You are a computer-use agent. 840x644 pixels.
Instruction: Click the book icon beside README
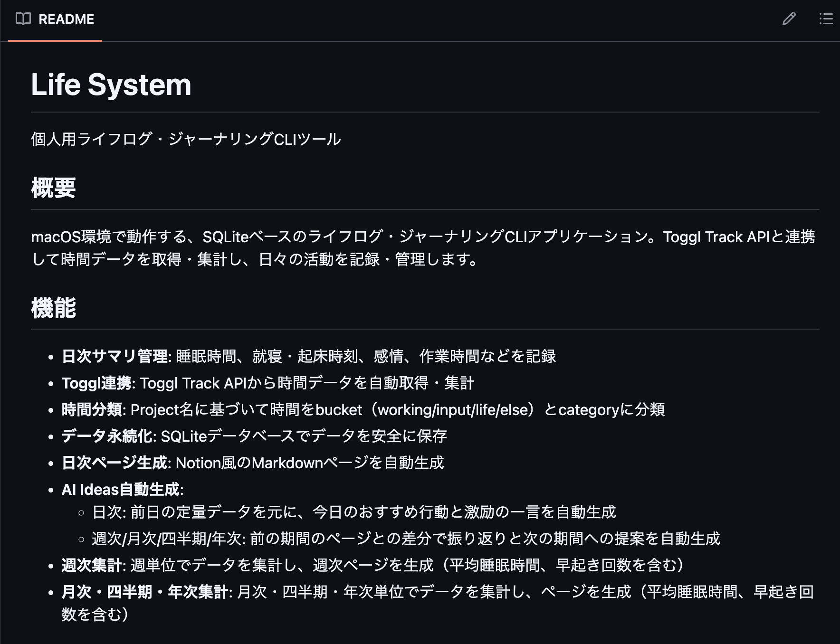point(23,19)
